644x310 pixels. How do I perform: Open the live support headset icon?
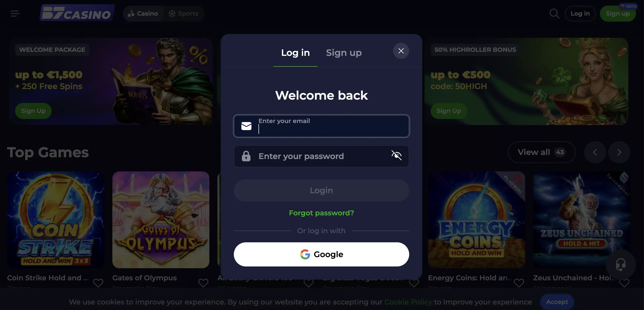(x=621, y=265)
